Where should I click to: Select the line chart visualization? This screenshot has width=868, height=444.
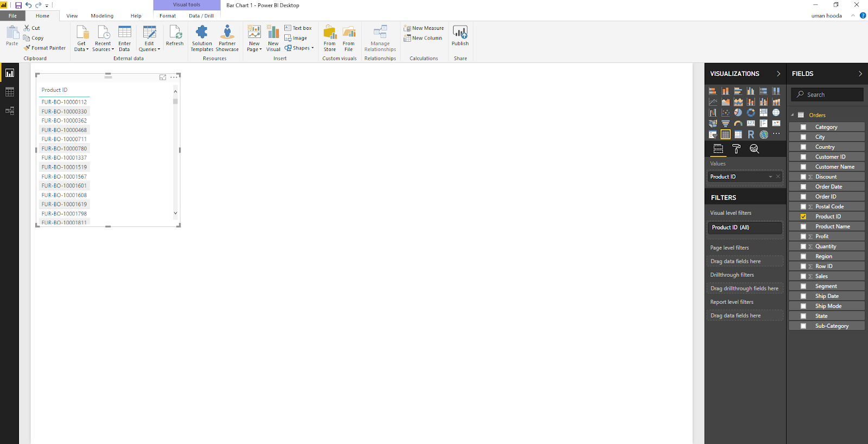[713, 102]
